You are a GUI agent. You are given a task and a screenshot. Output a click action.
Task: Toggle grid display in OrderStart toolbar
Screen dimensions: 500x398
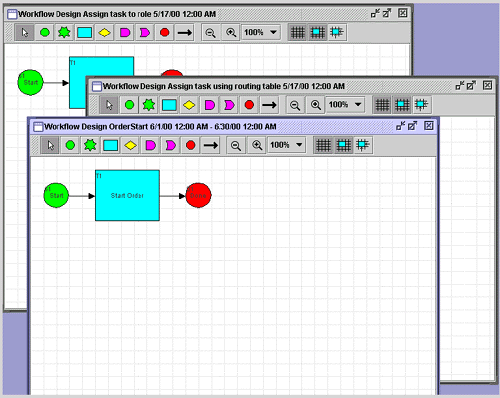tap(323, 145)
